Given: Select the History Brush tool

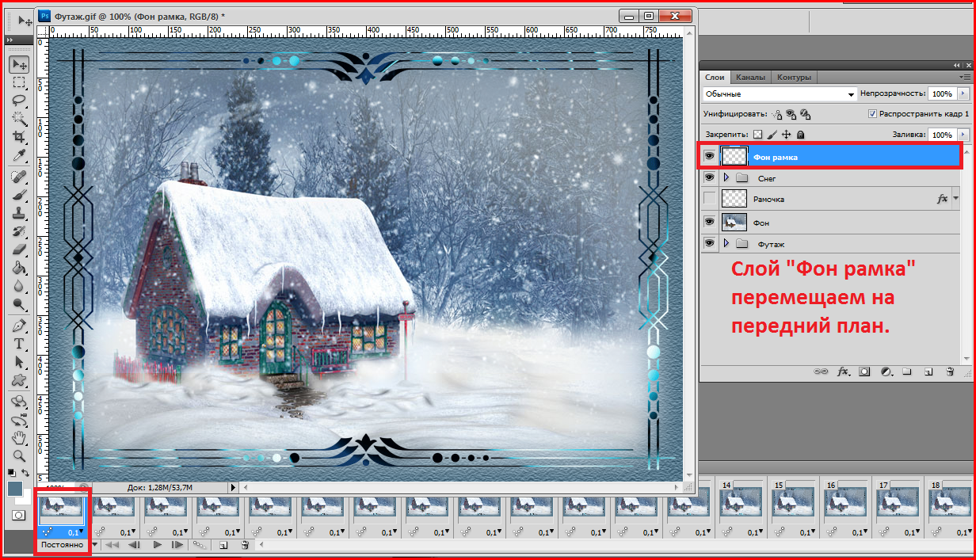Looking at the screenshot, I should [x=19, y=231].
